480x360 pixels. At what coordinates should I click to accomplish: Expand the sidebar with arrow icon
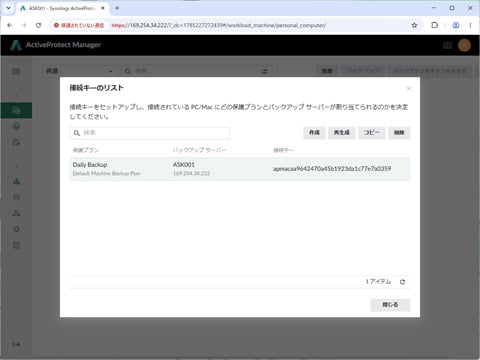click(x=16, y=344)
